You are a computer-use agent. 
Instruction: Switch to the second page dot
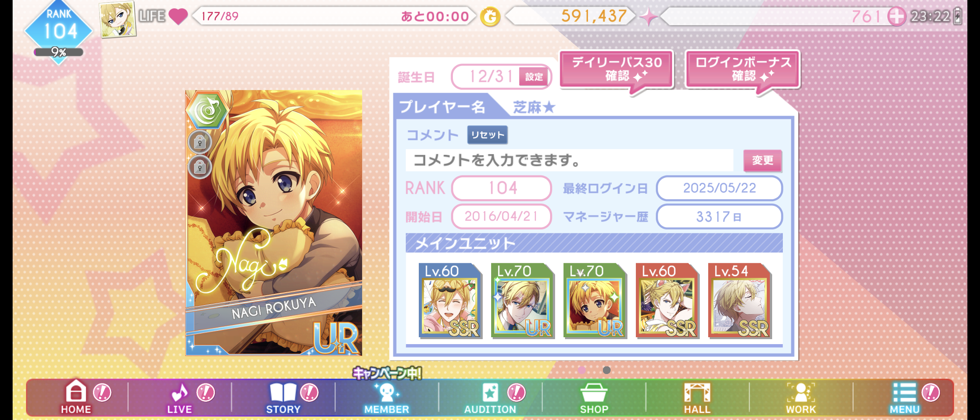point(606,370)
